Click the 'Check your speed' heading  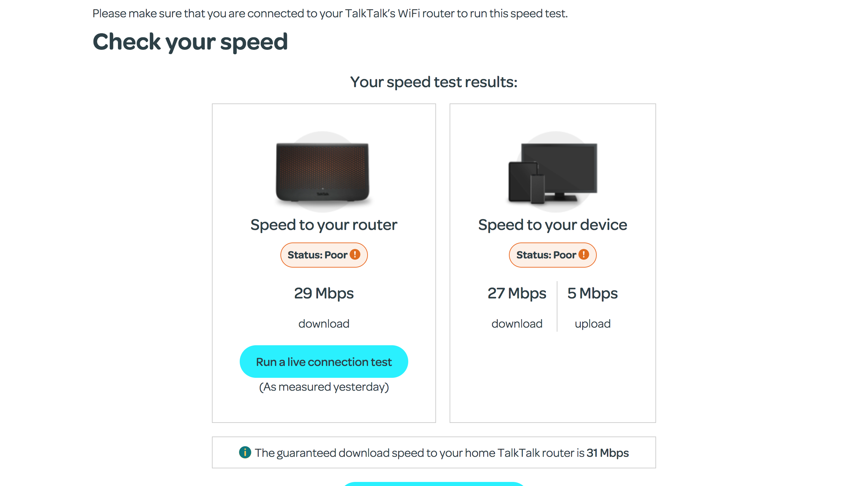click(x=191, y=41)
